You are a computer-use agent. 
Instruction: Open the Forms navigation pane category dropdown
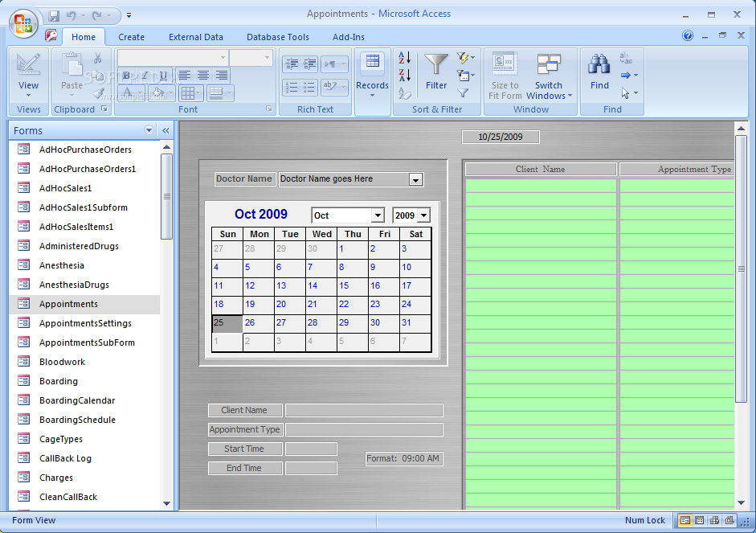pyautogui.click(x=149, y=130)
